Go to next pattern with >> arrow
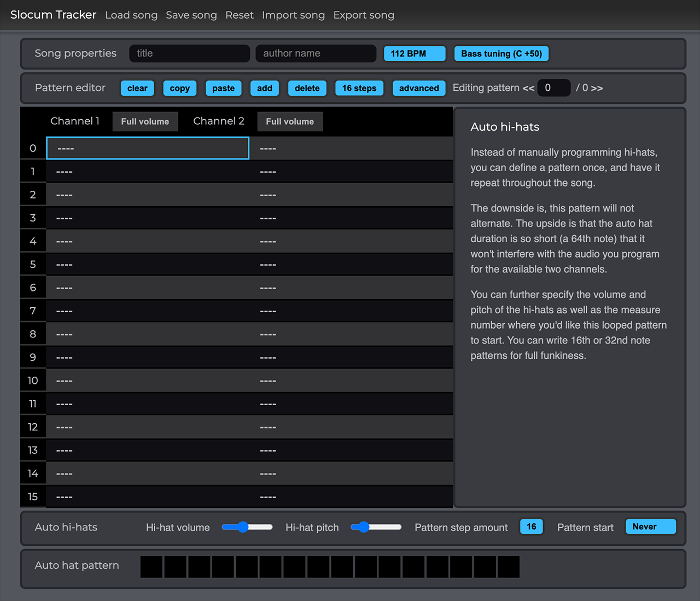This screenshot has height=601, width=700. [597, 88]
